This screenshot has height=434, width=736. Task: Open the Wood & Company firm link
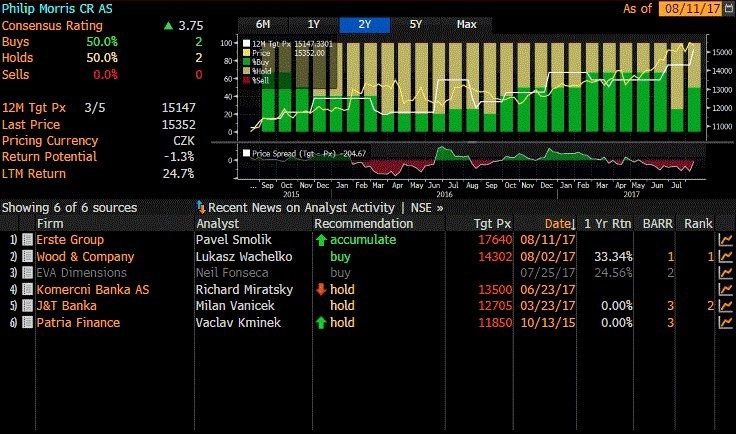pos(85,257)
